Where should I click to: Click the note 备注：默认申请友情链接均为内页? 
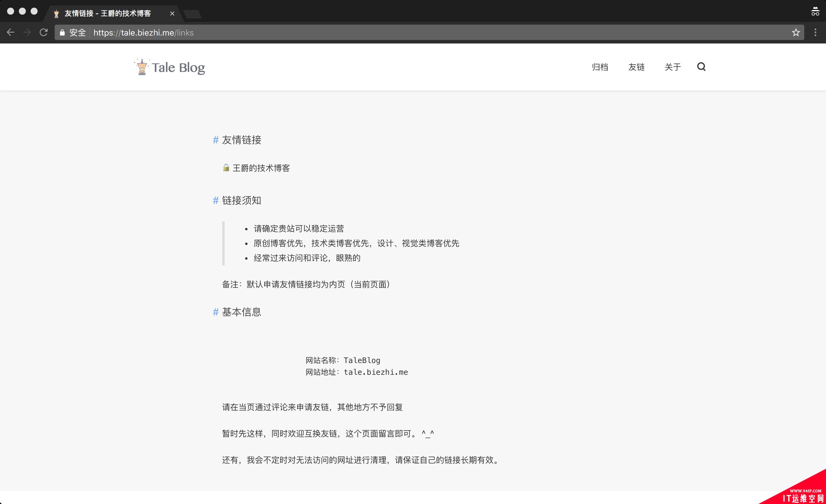(x=306, y=284)
